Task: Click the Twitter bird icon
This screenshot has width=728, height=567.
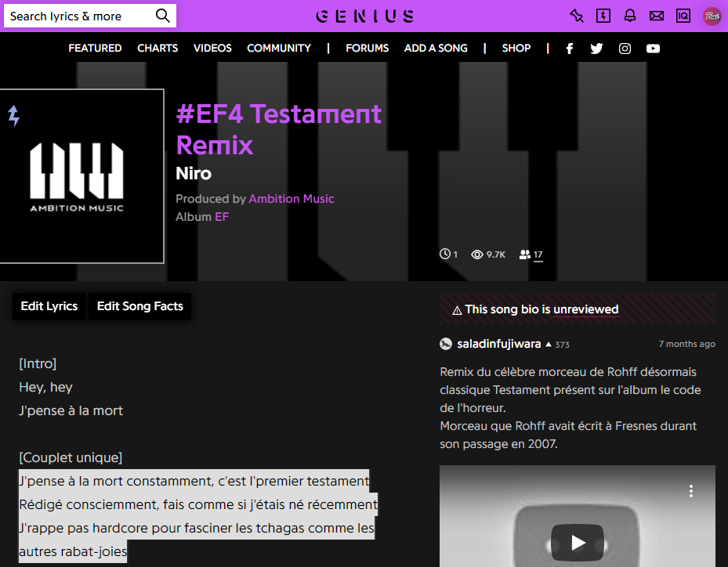Action: coord(596,48)
